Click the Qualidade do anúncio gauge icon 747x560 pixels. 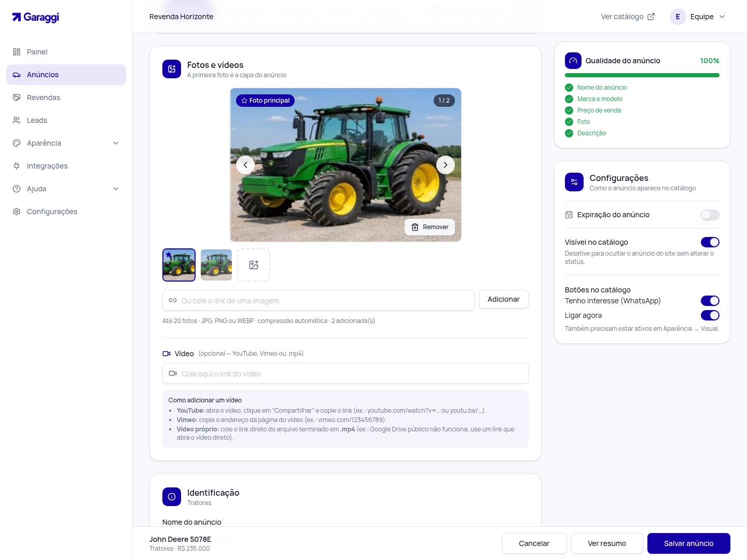tap(573, 61)
